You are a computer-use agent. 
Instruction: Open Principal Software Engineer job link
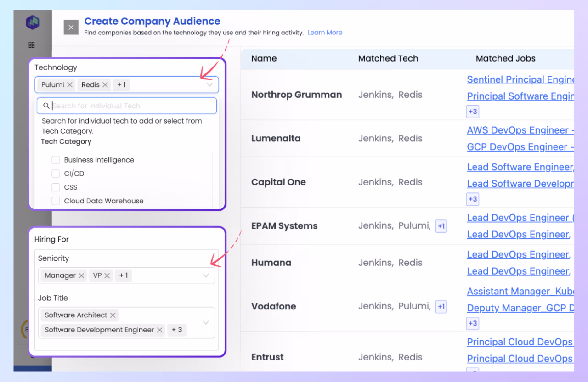click(x=520, y=96)
